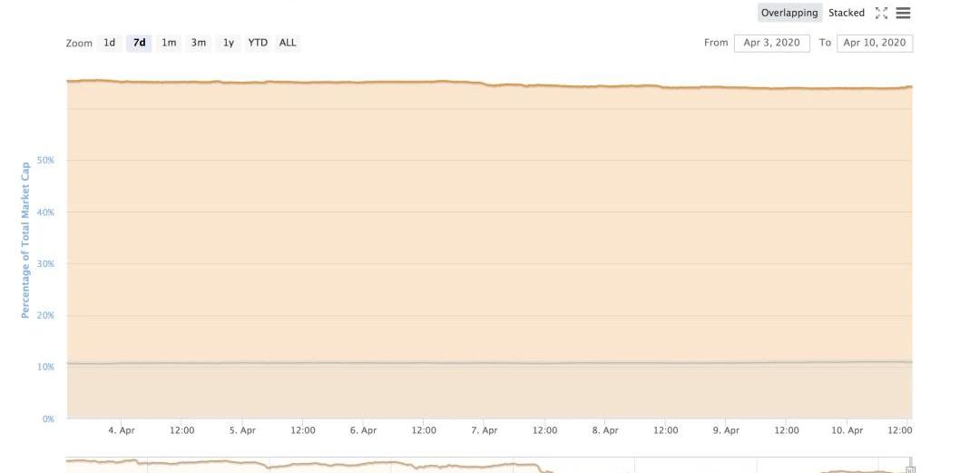980x473 pixels.
Task: Zoom the chart to 1y
Action: 228,43
